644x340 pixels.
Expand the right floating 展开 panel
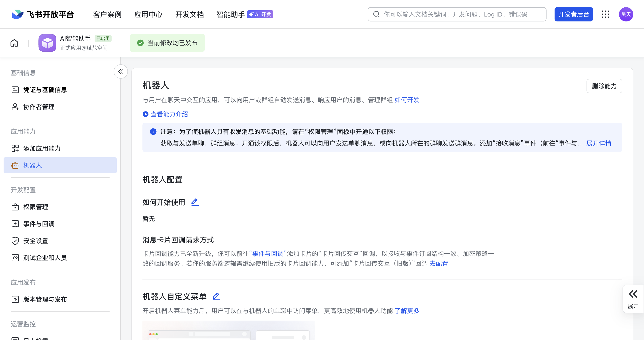633,299
